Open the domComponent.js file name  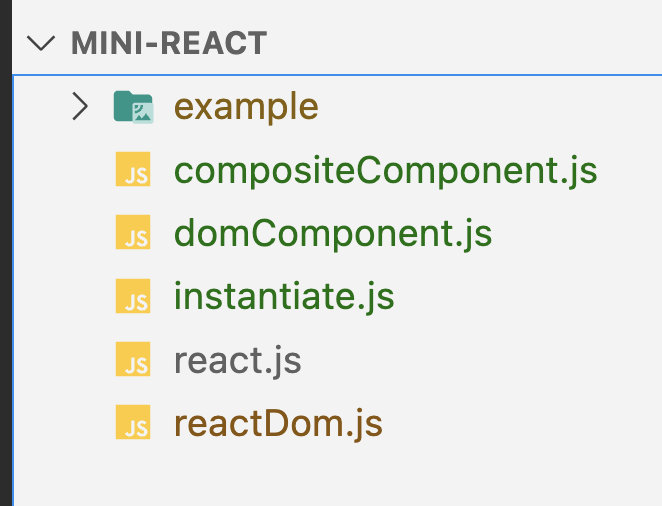tap(333, 234)
